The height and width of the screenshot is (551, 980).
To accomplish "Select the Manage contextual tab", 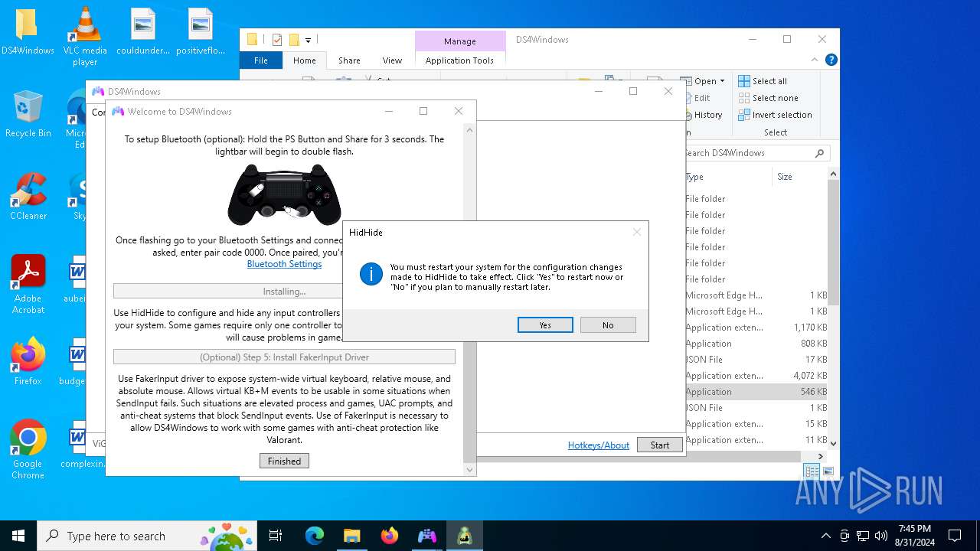I will 459,41.
